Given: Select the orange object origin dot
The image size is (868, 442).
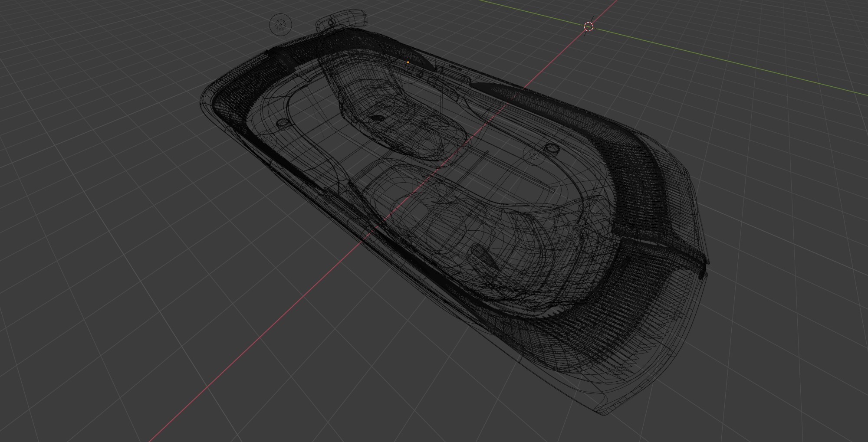Looking at the screenshot, I should click(408, 62).
